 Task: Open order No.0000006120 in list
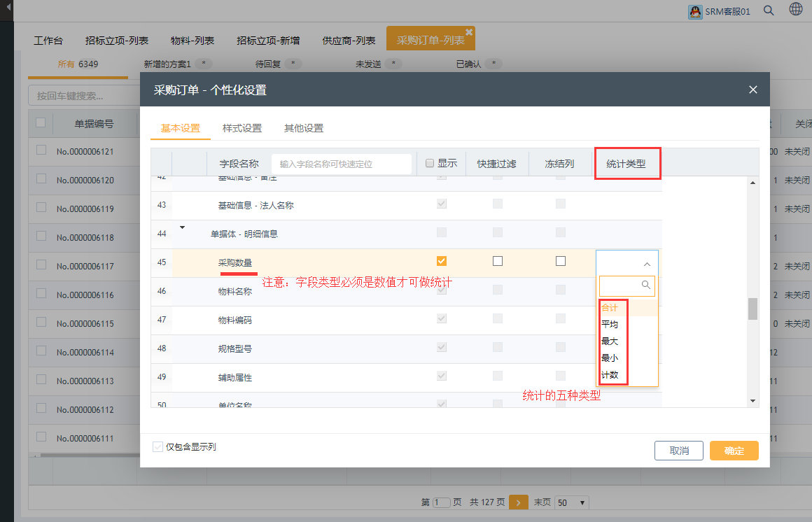85,181
